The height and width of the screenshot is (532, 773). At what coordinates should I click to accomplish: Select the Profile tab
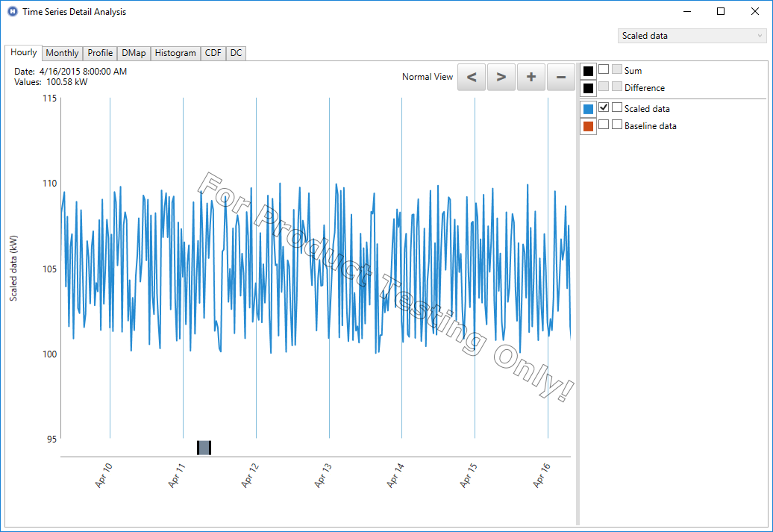coord(99,53)
